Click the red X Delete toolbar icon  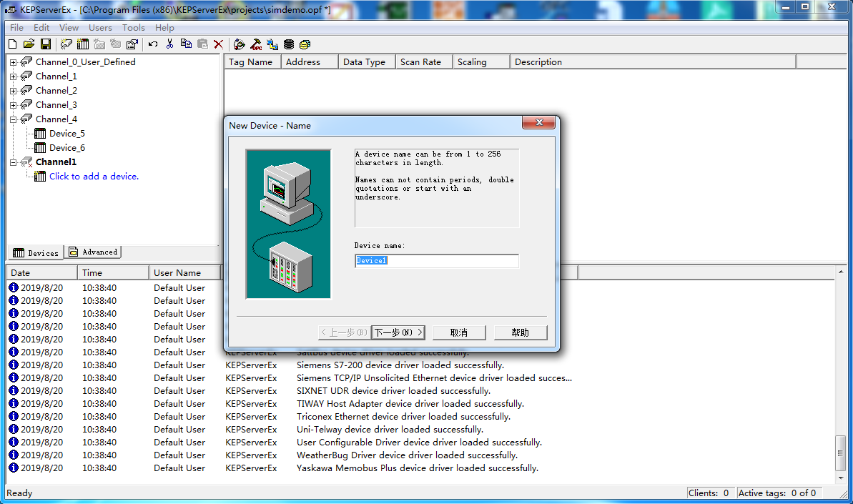pos(218,44)
